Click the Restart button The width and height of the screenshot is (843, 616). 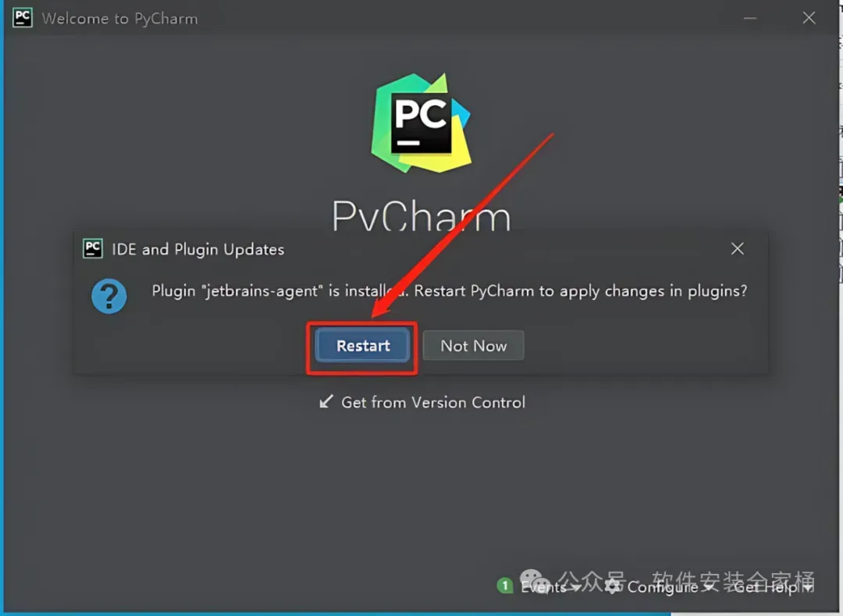tap(363, 346)
